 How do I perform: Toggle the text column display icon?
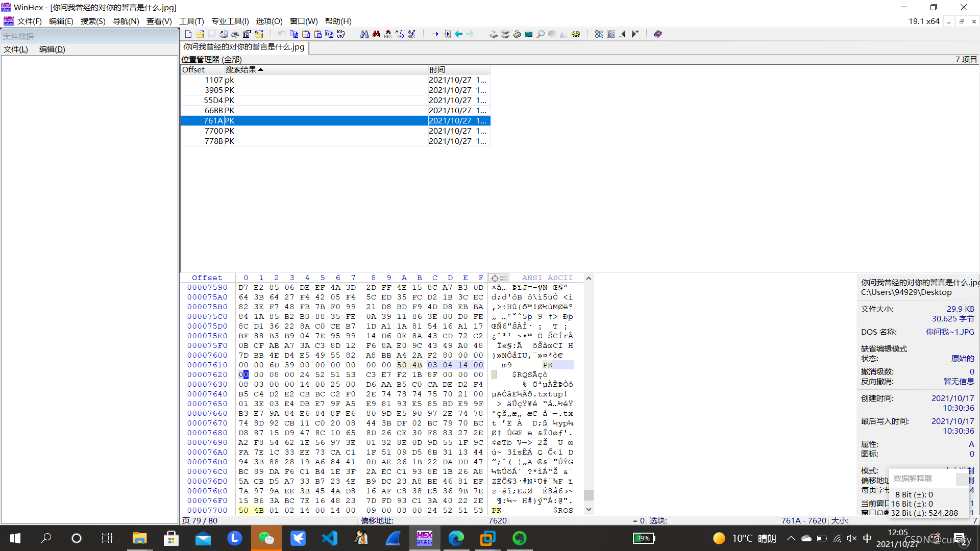click(x=504, y=278)
